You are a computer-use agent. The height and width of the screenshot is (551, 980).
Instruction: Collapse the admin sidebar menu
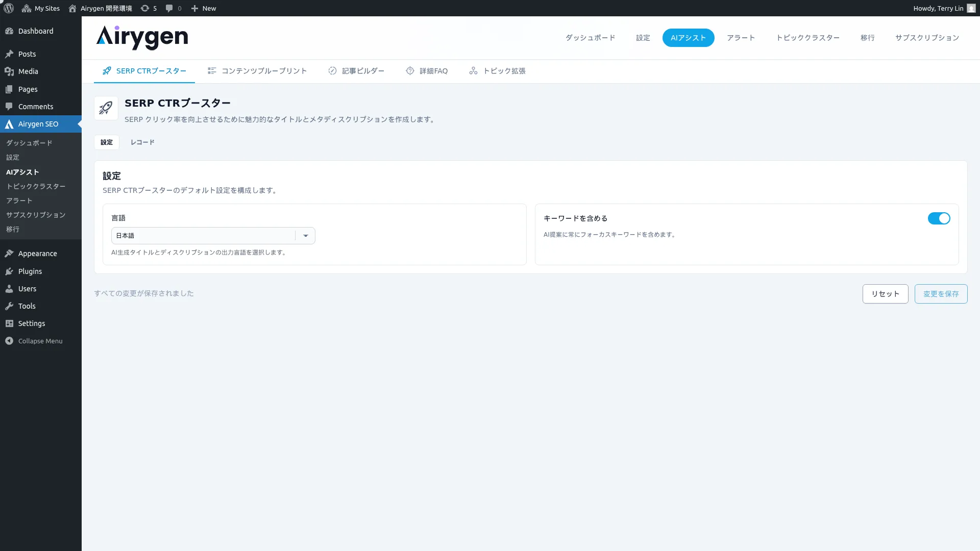pyautogui.click(x=41, y=341)
